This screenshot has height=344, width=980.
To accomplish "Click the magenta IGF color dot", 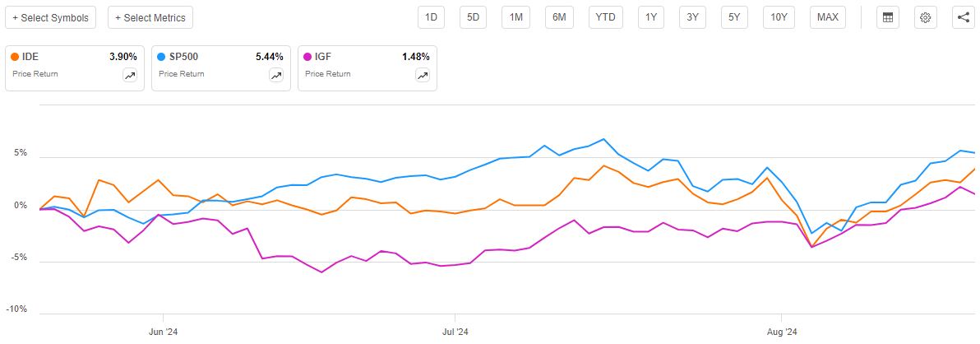I will point(307,58).
